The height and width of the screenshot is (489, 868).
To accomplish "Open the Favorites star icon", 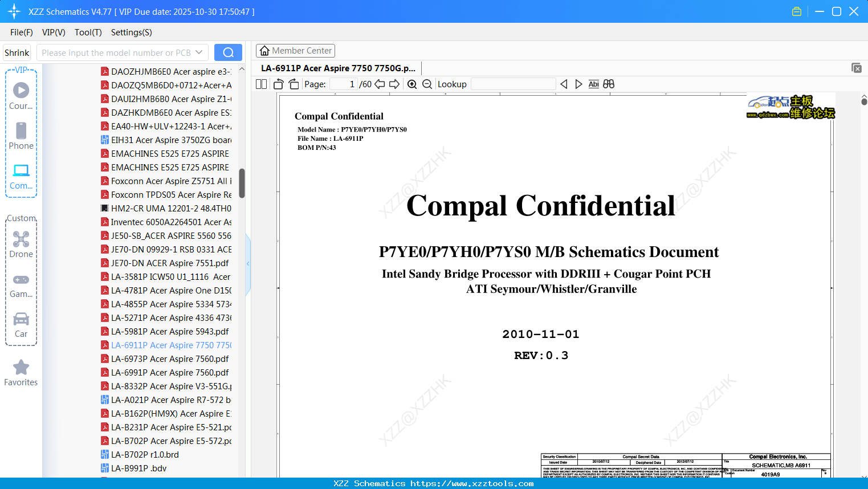I will pos(21,367).
